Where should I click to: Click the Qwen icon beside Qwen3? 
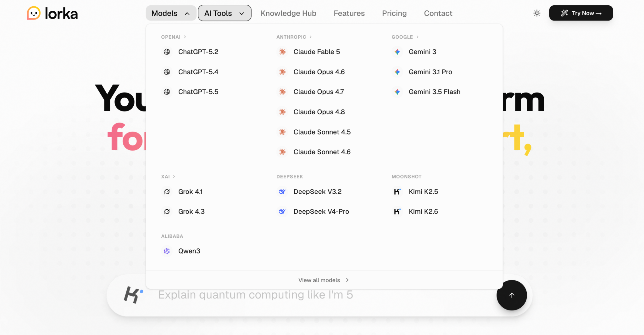[x=167, y=251]
